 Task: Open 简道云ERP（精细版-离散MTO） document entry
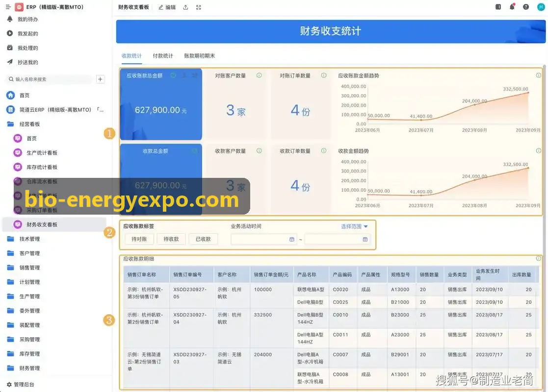(55, 110)
